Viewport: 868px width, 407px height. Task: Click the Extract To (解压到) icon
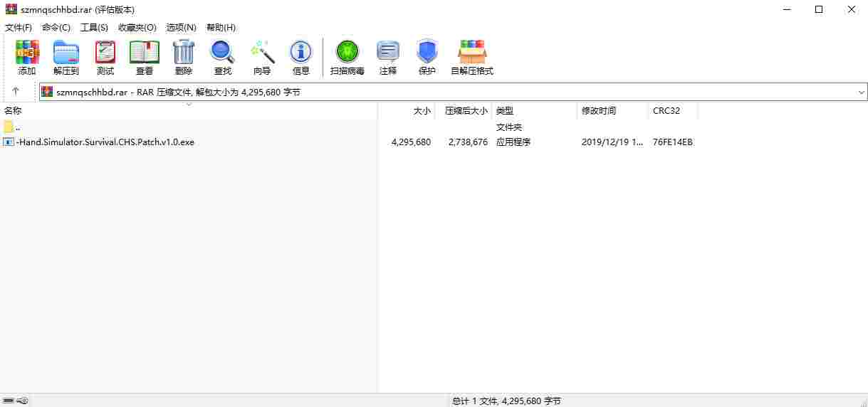66,58
